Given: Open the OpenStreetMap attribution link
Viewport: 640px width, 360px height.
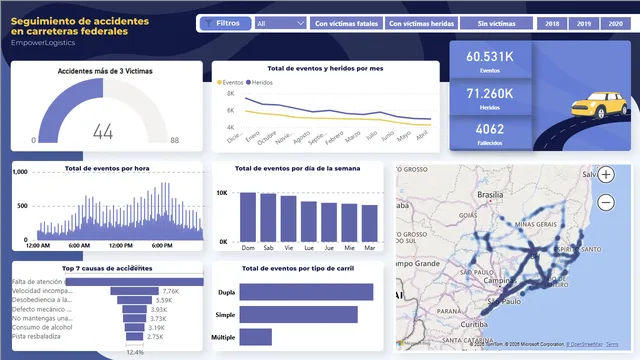Looking at the screenshot, I should point(584,344).
